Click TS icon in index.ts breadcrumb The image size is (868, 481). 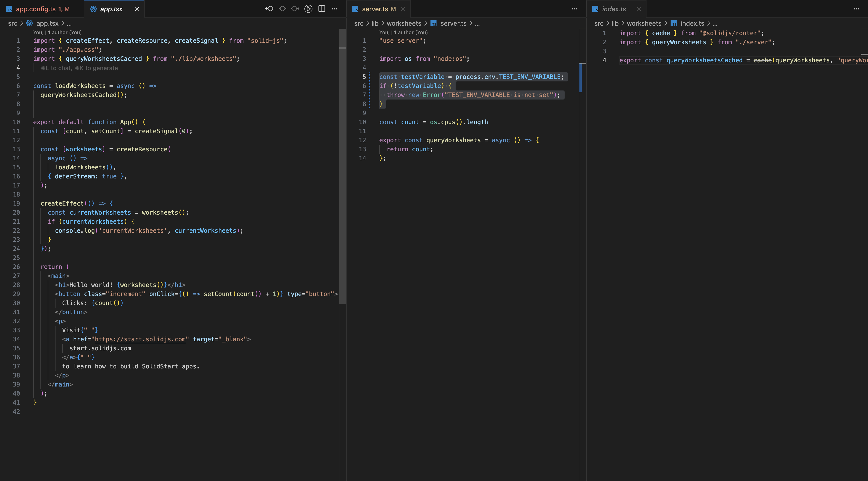pyautogui.click(x=674, y=23)
